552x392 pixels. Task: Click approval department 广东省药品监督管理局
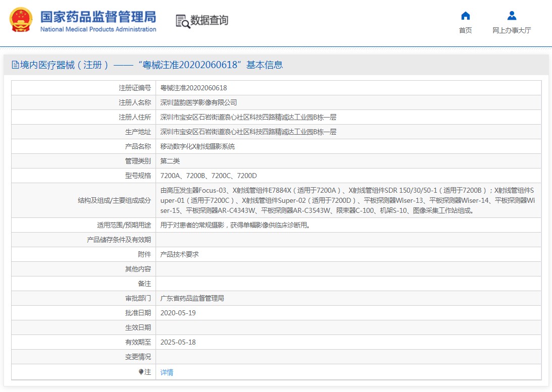click(x=192, y=298)
